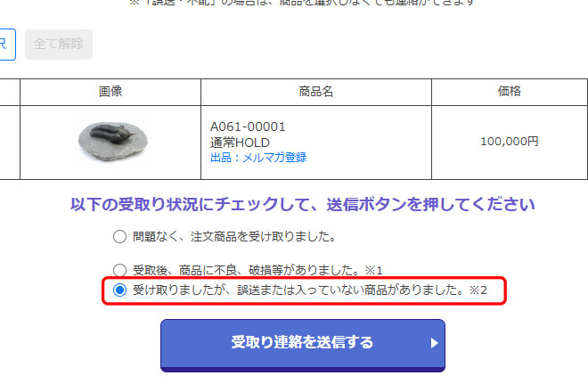Viewport: 588px width, 392px height.
Task: Click the white arrow icon on the send button
Action: click(x=434, y=343)
